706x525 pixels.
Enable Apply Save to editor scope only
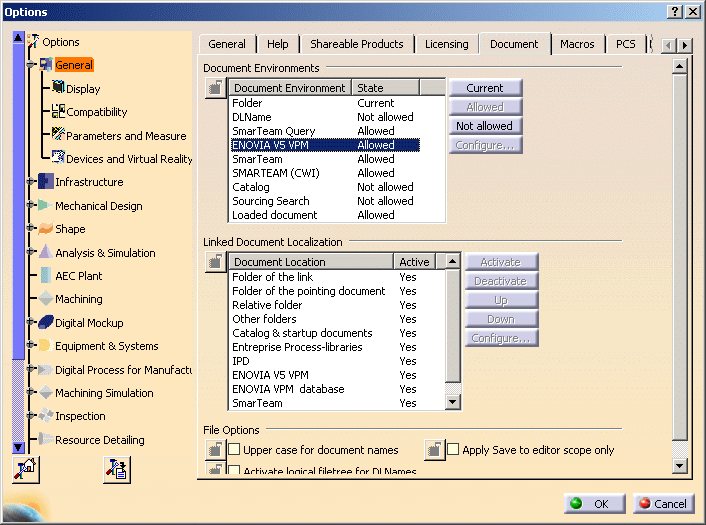(453, 449)
